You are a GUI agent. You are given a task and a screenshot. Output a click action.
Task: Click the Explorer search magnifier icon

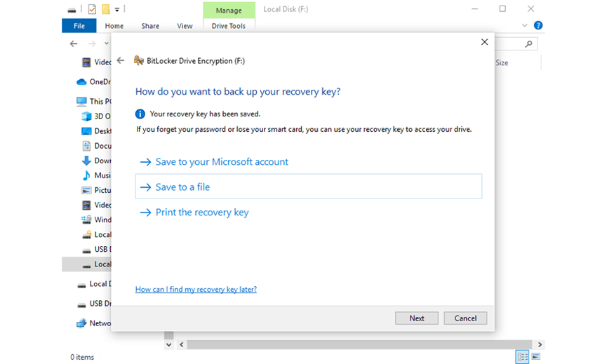(528, 44)
